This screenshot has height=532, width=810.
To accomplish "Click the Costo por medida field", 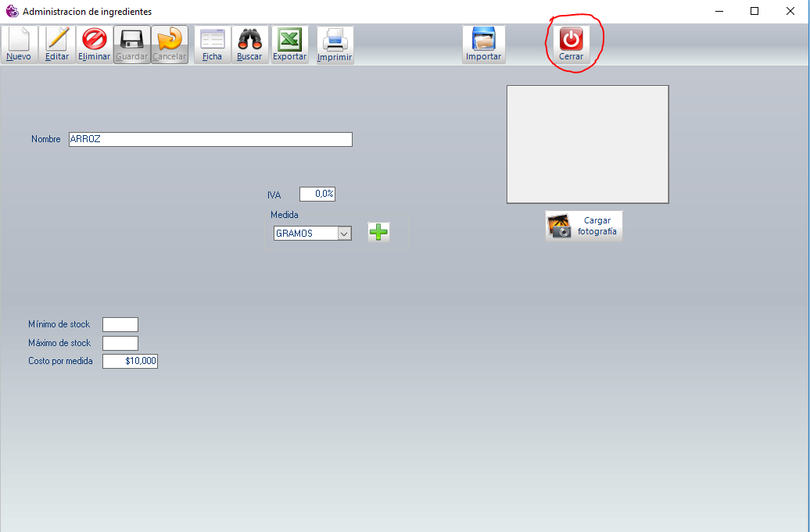I will pos(130,361).
